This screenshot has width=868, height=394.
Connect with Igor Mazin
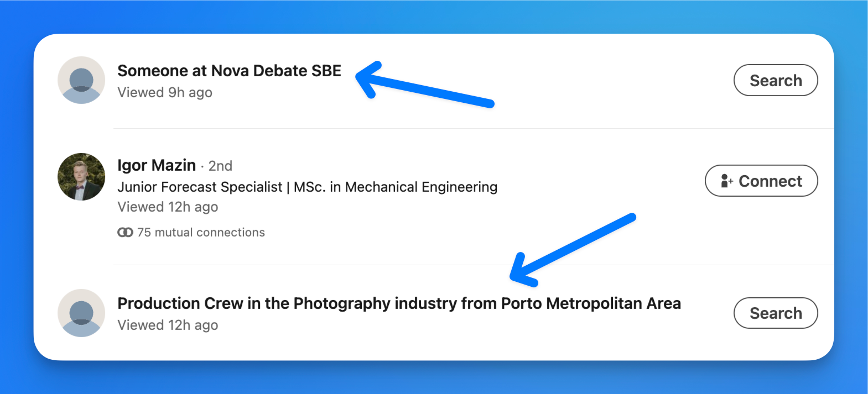(x=761, y=181)
